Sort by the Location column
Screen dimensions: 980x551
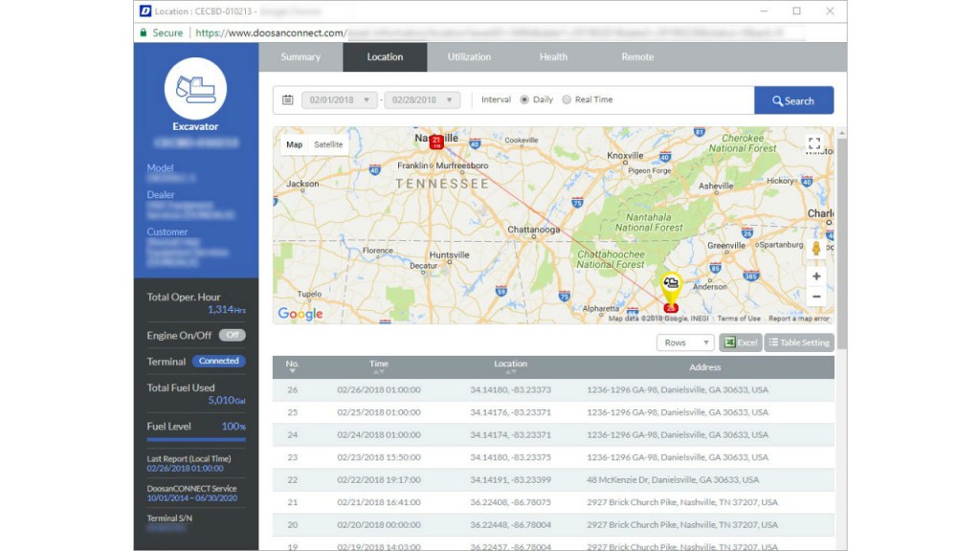pos(511,367)
